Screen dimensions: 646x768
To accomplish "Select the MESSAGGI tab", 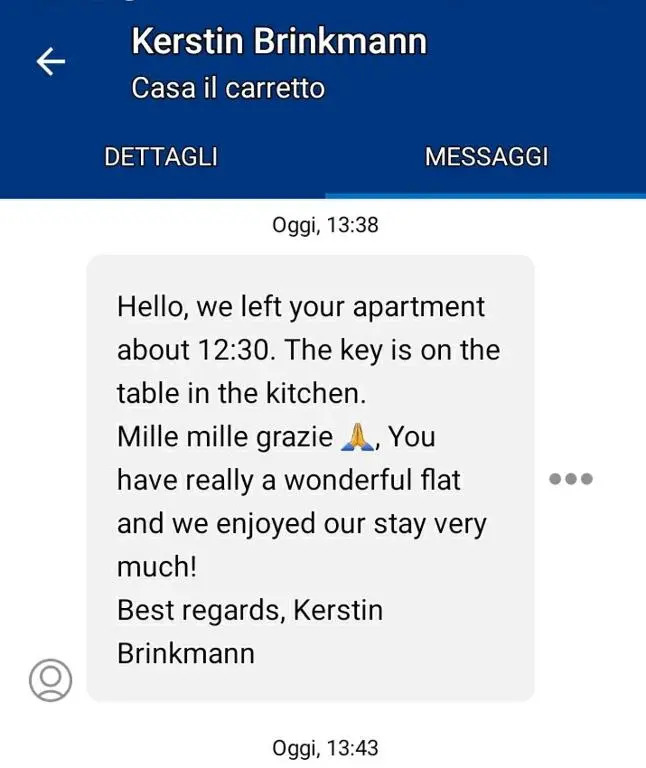I will [x=486, y=157].
